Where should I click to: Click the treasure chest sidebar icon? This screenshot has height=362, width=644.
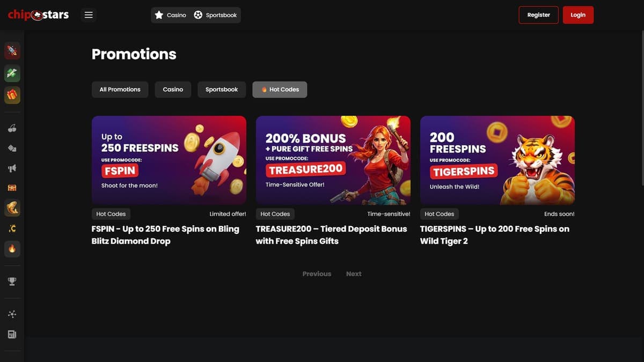12,188
